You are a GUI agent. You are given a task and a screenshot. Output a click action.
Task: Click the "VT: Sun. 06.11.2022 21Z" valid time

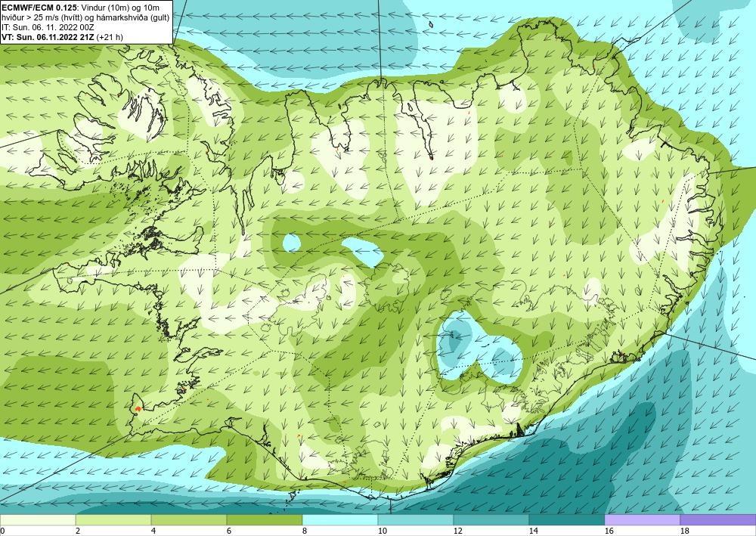pyautogui.click(x=48, y=37)
